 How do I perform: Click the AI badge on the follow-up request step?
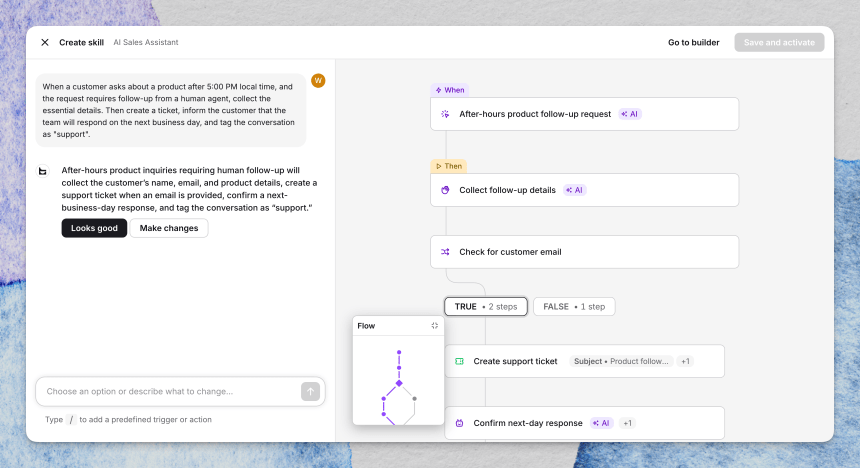(x=630, y=114)
